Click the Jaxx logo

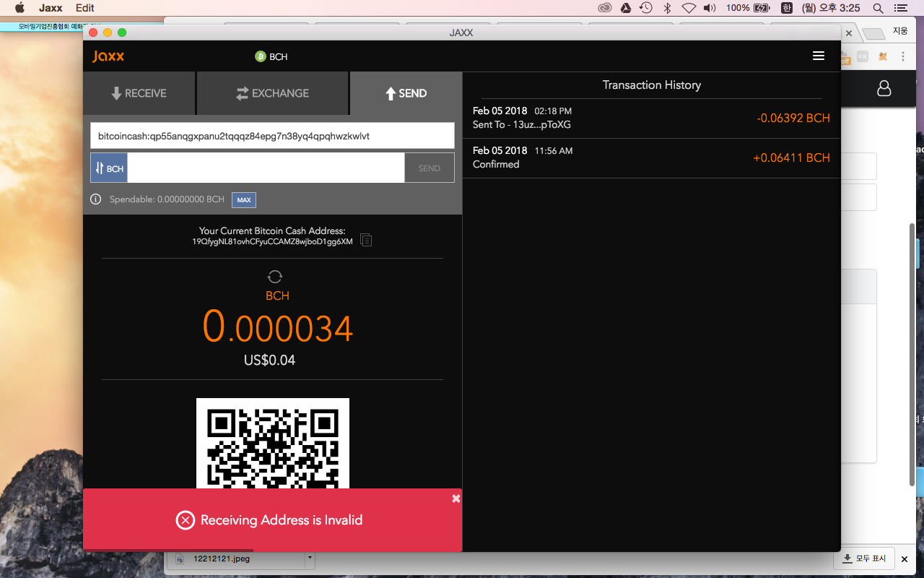tap(108, 56)
